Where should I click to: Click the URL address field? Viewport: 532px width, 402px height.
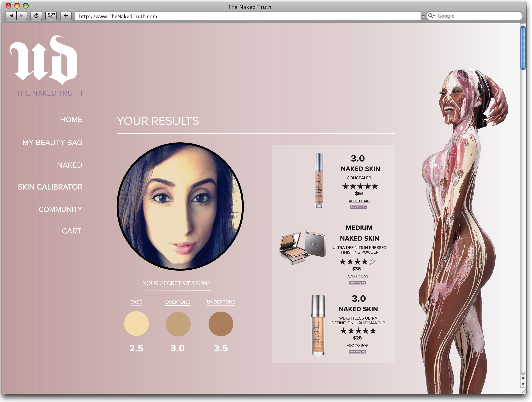pos(248,16)
